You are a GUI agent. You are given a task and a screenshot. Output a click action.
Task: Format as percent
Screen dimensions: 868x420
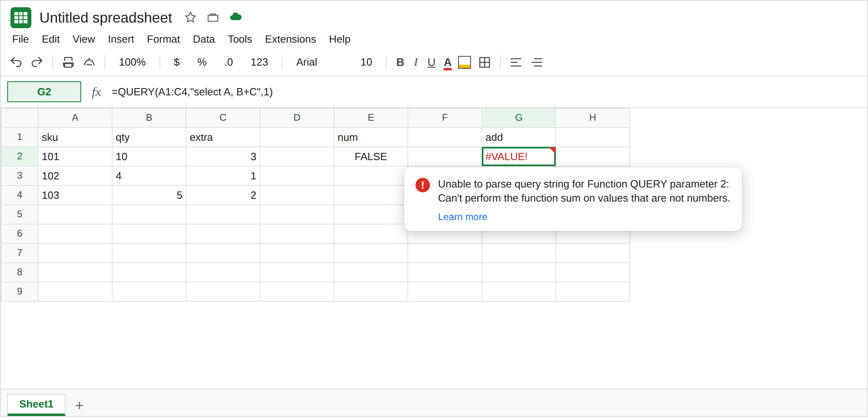pyautogui.click(x=202, y=62)
